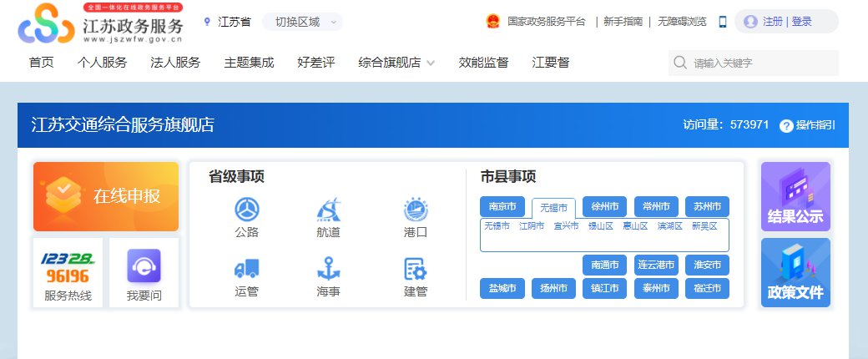Select the 常州市 city button
The width and height of the screenshot is (868, 359).
coord(656,207)
